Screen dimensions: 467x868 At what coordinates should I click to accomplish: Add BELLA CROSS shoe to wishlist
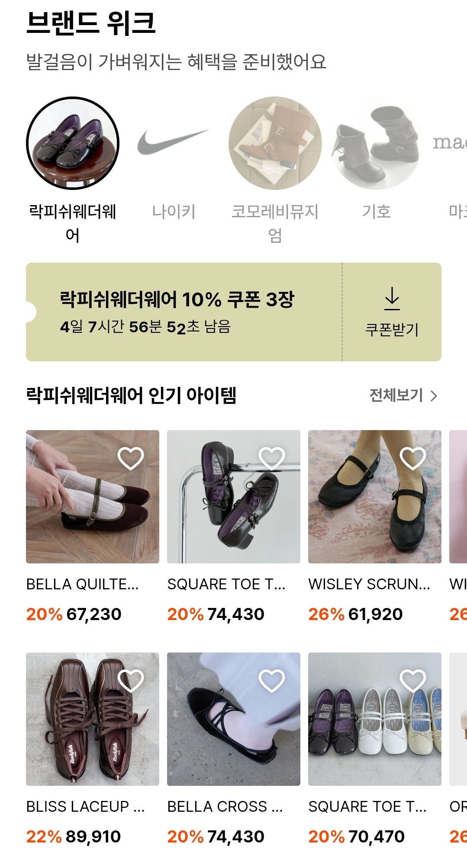[x=272, y=681]
